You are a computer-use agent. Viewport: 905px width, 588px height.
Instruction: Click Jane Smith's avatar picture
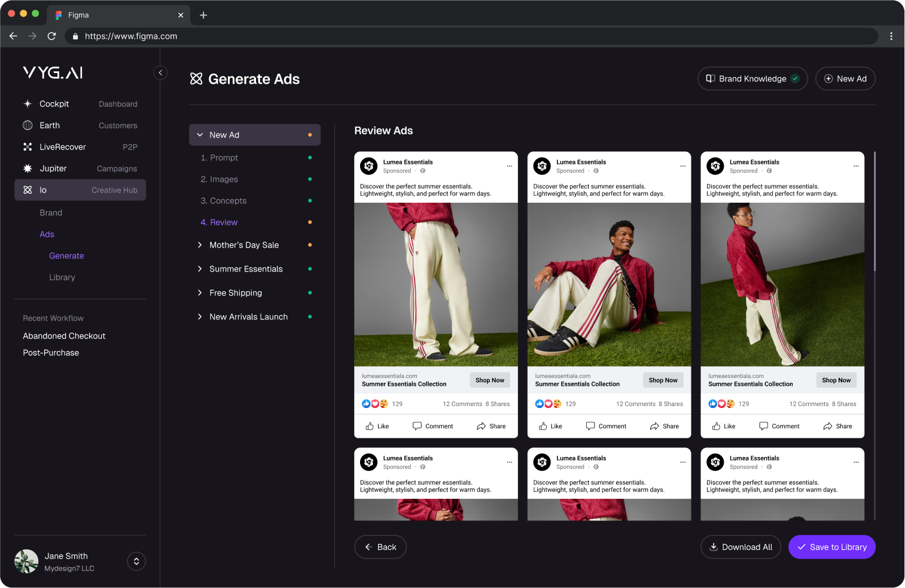tap(26, 561)
